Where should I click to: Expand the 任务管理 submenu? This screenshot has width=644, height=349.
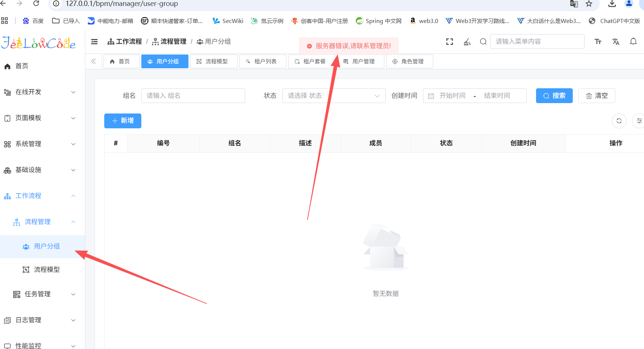coord(45,294)
